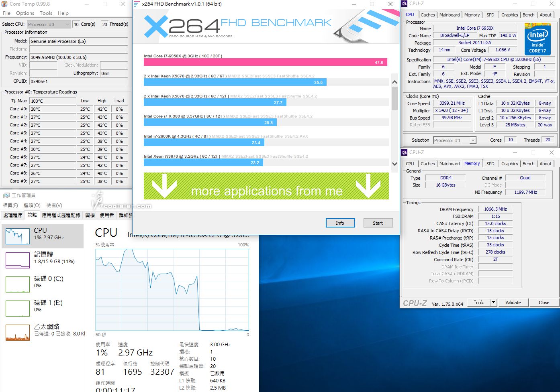Click the Close button in CPU-Z
This screenshot has height=392, width=560.
(x=544, y=303)
